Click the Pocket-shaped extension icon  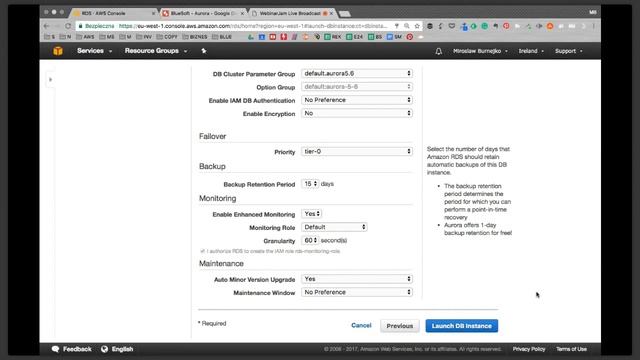451,26
